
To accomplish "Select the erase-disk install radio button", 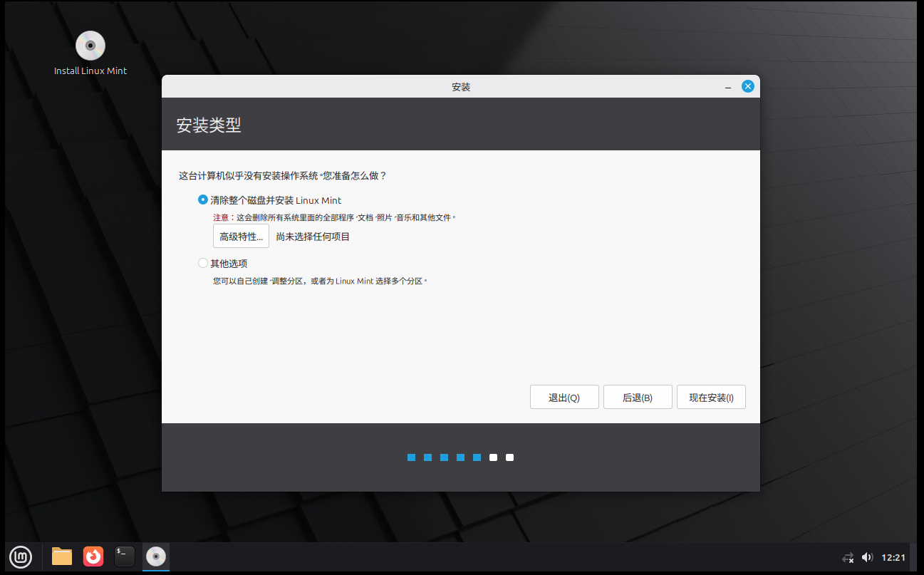I will pyautogui.click(x=202, y=200).
